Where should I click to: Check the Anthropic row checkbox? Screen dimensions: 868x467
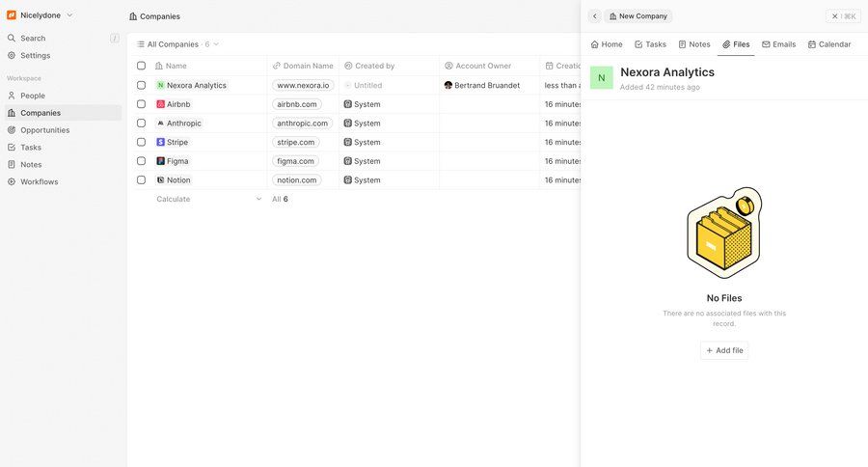(x=141, y=123)
